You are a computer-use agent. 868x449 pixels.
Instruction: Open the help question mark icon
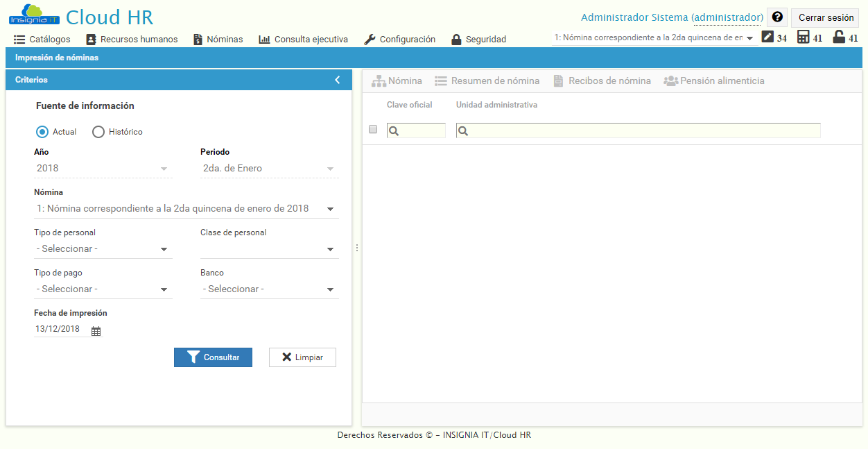pyautogui.click(x=776, y=17)
